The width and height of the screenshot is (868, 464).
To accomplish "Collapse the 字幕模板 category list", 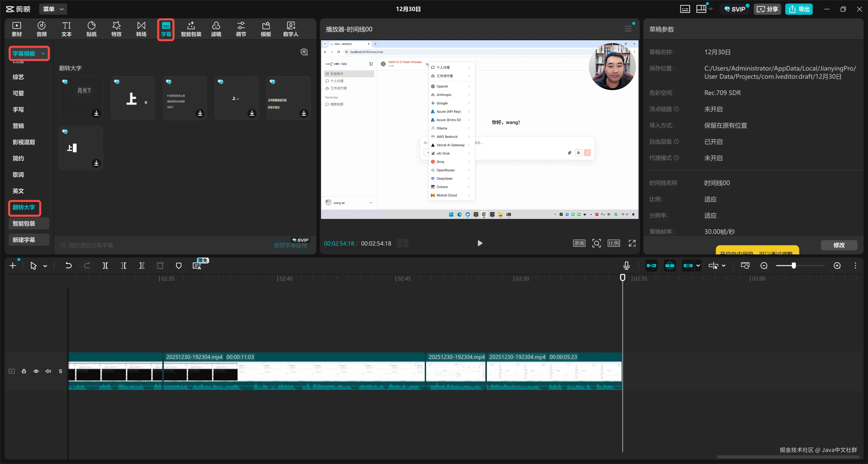I will 43,54.
